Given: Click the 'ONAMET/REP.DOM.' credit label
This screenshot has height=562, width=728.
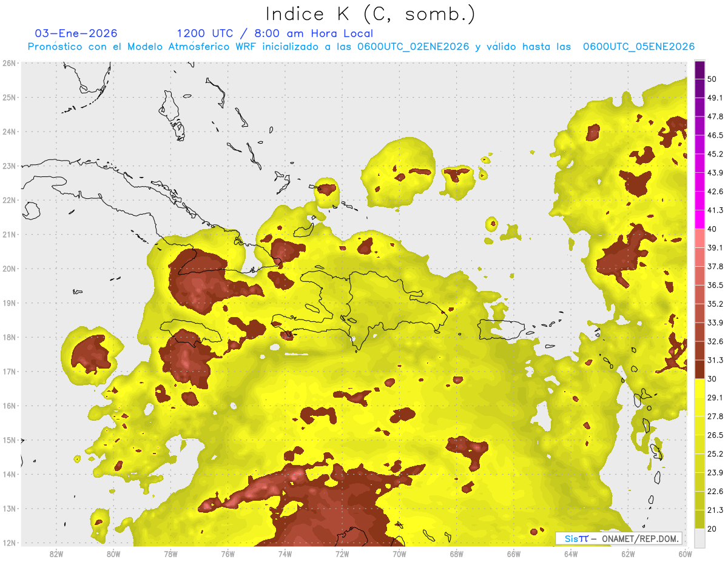Looking at the screenshot, I should point(639,538).
